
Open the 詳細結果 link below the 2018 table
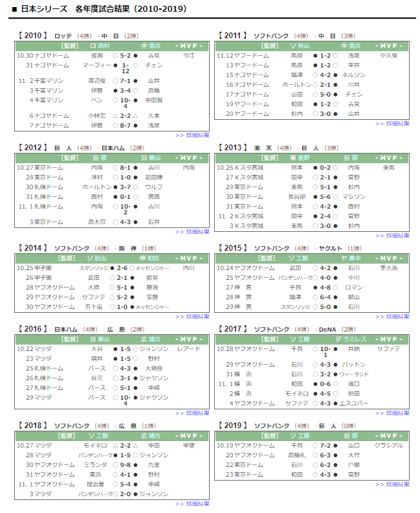click(192, 504)
